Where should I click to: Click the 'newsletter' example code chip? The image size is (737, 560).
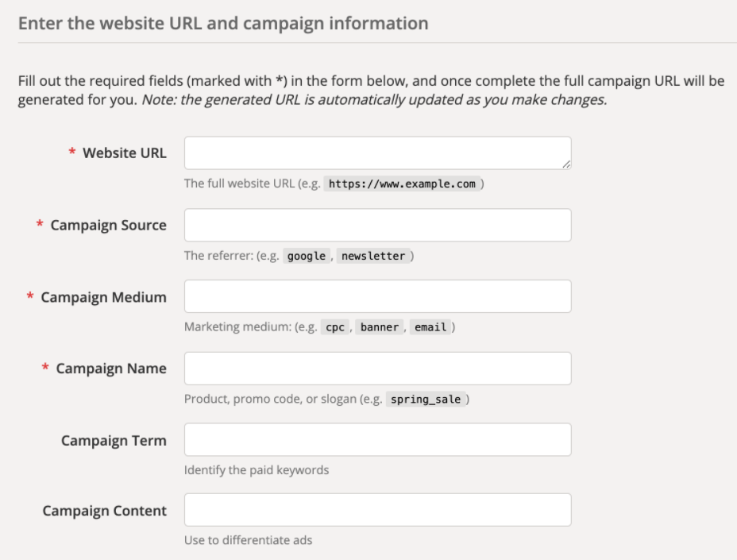pos(372,256)
